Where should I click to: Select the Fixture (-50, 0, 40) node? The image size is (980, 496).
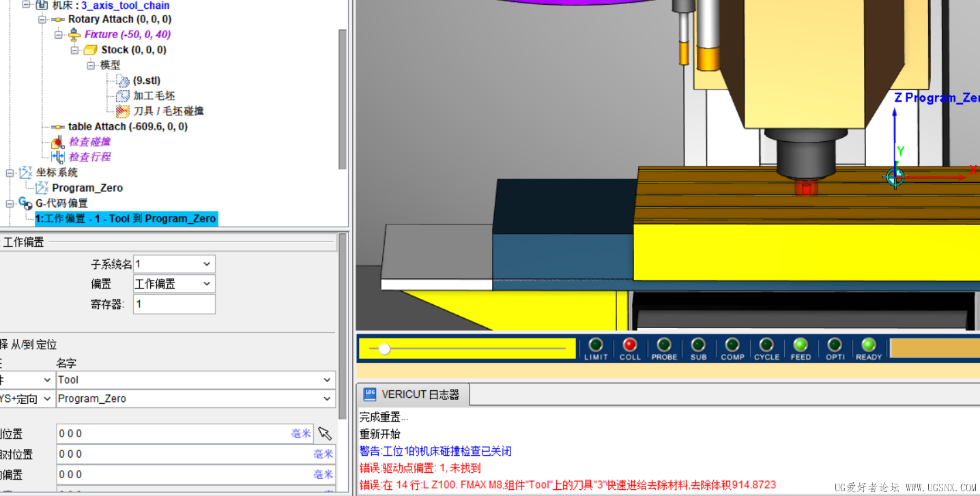coord(128,34)
